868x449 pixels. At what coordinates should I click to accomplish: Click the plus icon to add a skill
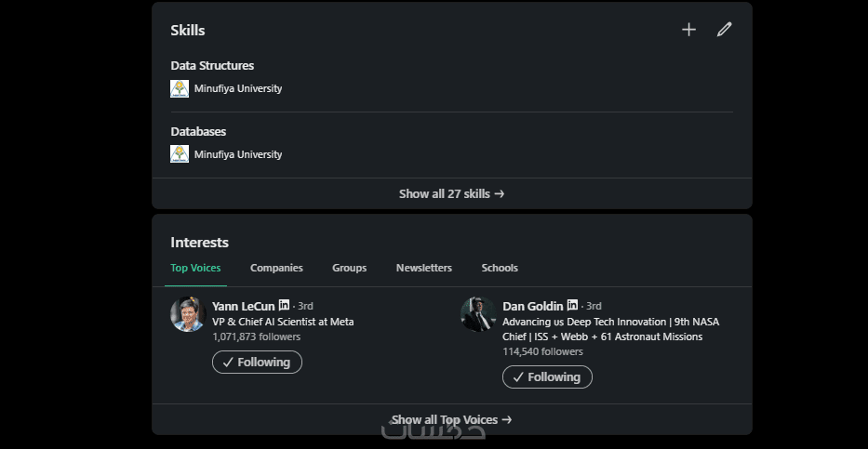688,30
